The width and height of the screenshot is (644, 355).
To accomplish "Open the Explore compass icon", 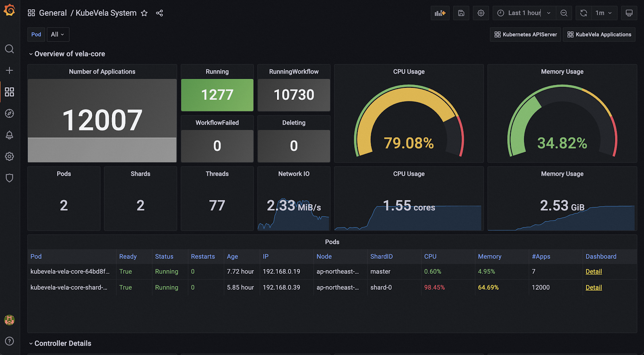I will point(9,114).
